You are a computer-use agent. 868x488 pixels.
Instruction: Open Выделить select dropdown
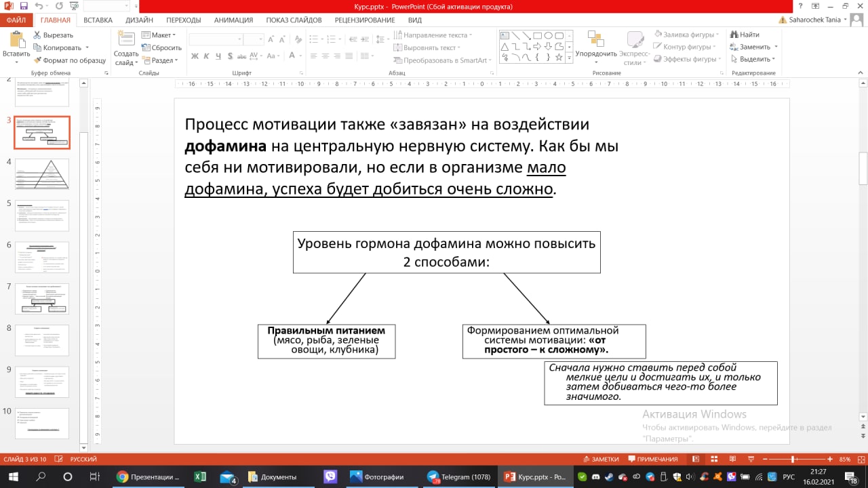coord(754,59)
